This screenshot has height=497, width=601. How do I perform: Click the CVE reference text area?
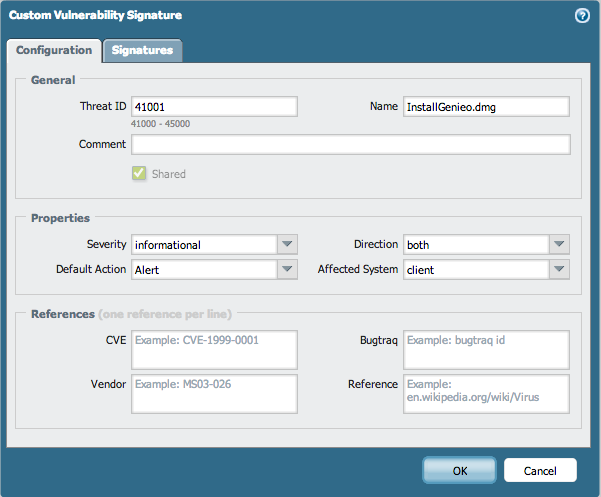coord(214,350)
